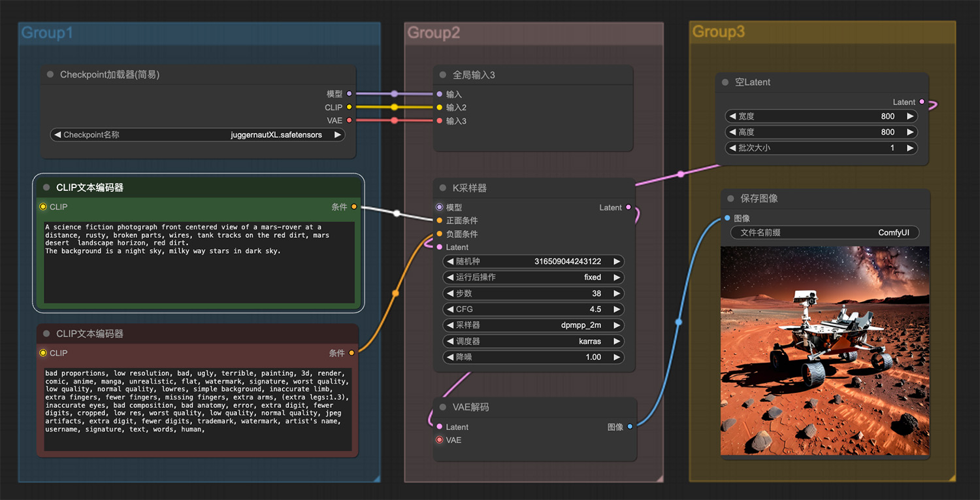Image resolution: width=980 pixels, height=500 pixels.
Task: Click the 模型 input port on K采样器
Action: (439, 207)
